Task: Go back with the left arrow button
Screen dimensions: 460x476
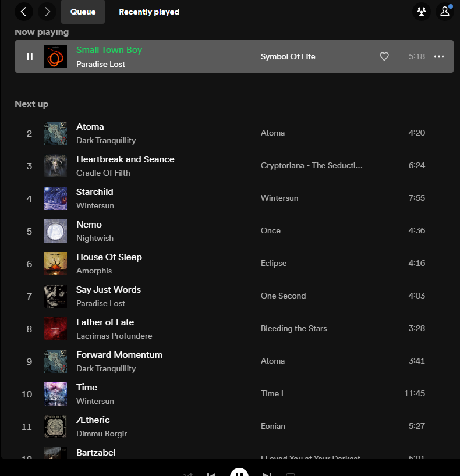Action: 24,11
